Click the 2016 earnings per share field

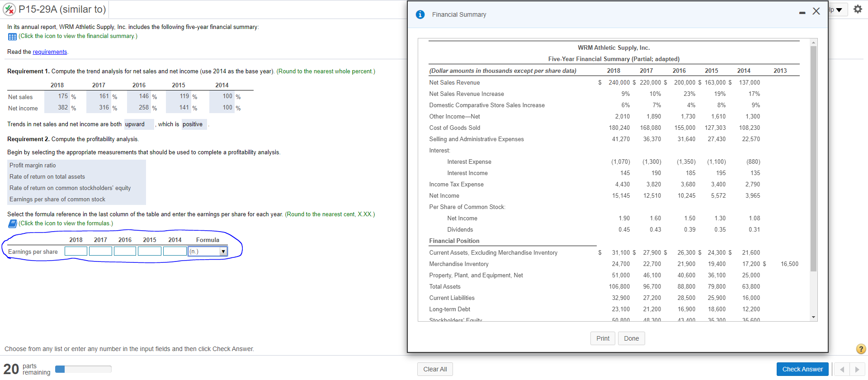tap(125, 251)
